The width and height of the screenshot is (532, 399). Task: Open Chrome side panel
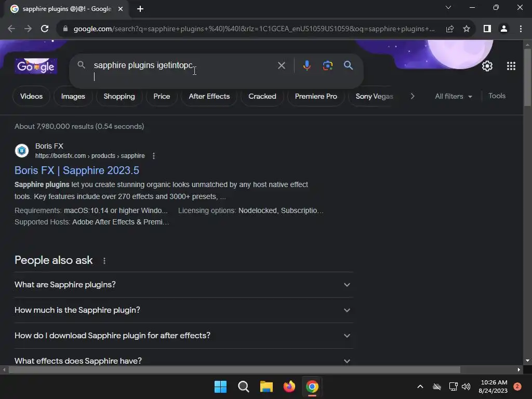point(487,29)
